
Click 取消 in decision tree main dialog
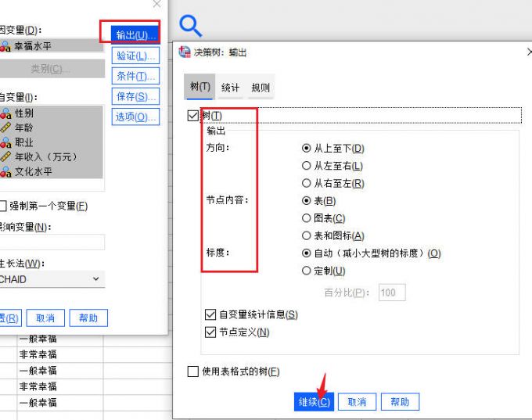click(45, 318)
